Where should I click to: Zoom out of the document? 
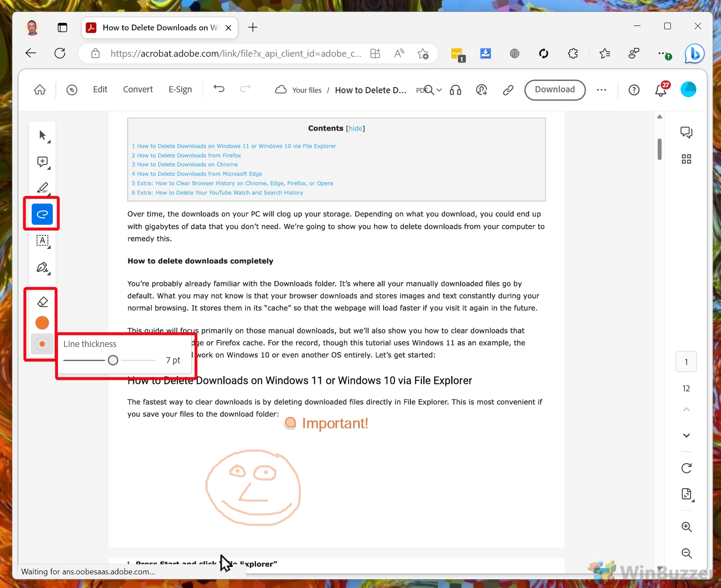click(687, 553)
